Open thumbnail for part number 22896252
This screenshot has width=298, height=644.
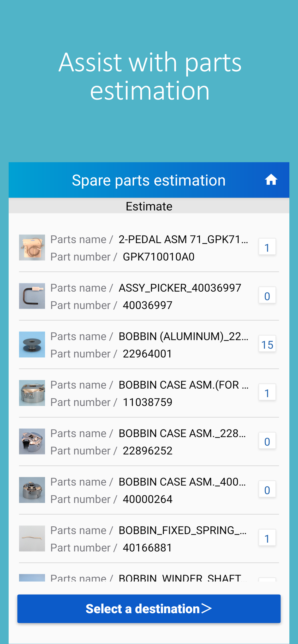[x=32, y=442]
